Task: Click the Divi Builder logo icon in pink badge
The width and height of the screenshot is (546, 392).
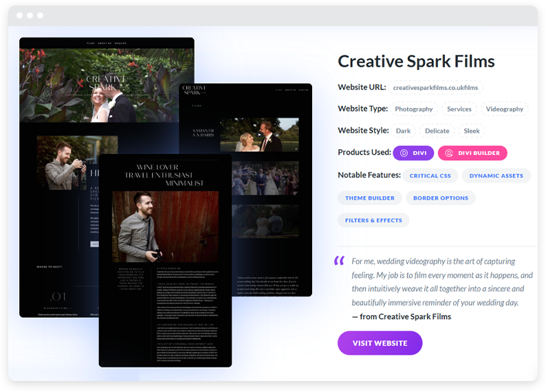Action: click(x=449, y=153)
